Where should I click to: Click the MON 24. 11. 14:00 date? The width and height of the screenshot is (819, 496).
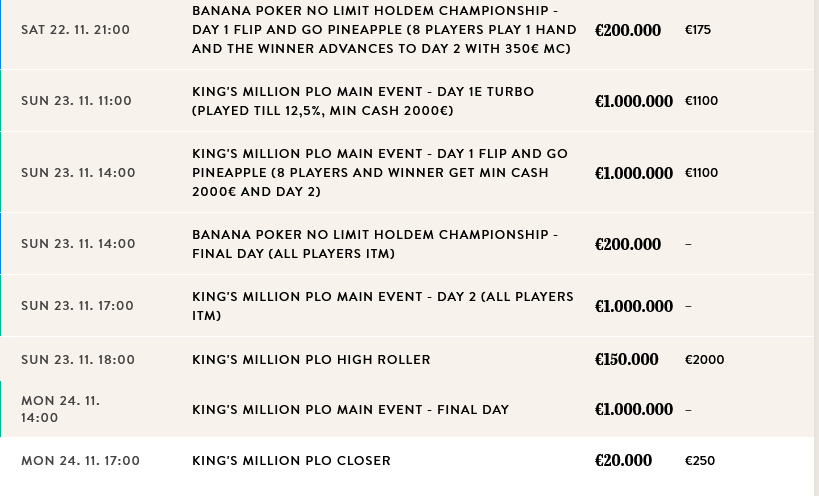(60, 409)
